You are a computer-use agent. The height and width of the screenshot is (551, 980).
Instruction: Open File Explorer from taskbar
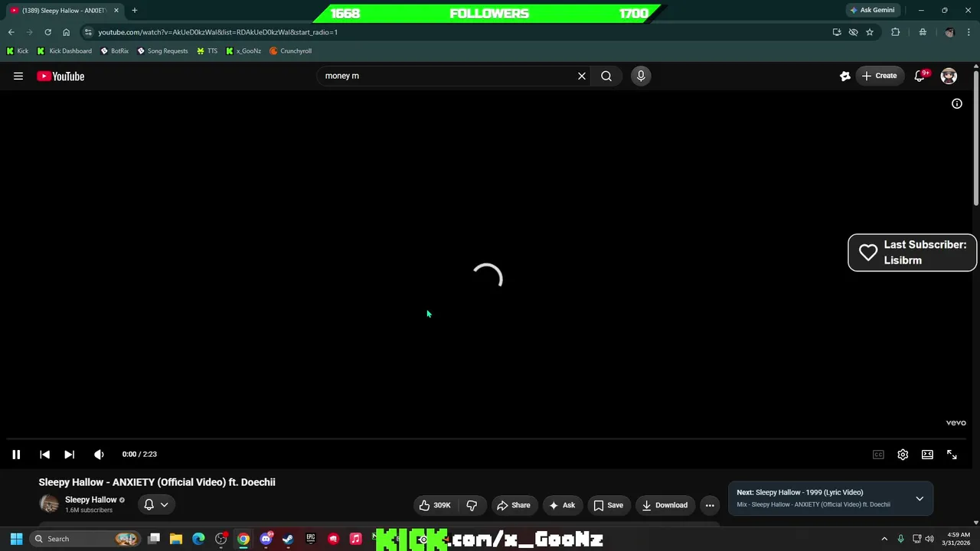(175, 539)
